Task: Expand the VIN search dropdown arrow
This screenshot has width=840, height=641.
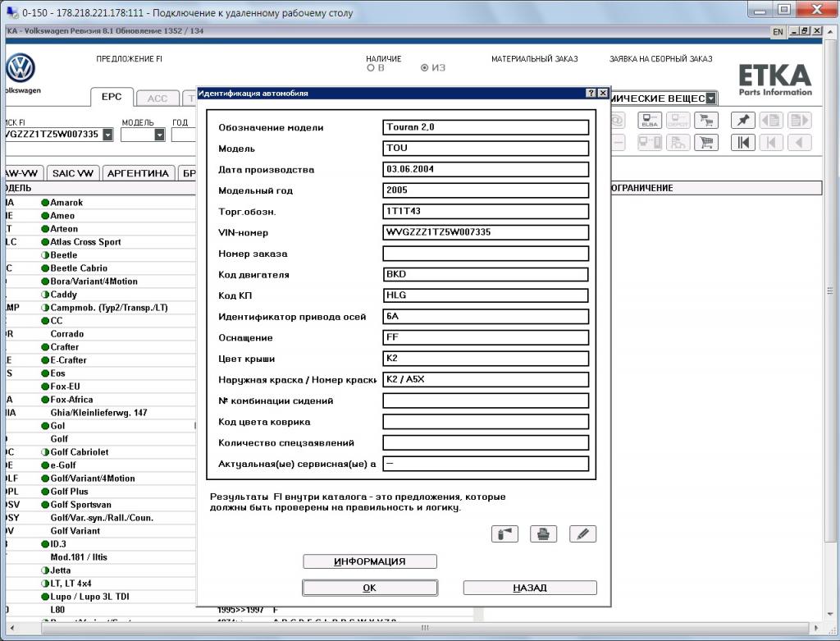Action: click(x=107, y=135)
